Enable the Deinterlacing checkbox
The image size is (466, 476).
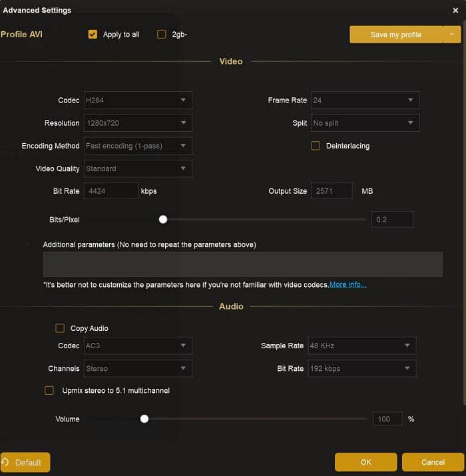coord(316,146)
